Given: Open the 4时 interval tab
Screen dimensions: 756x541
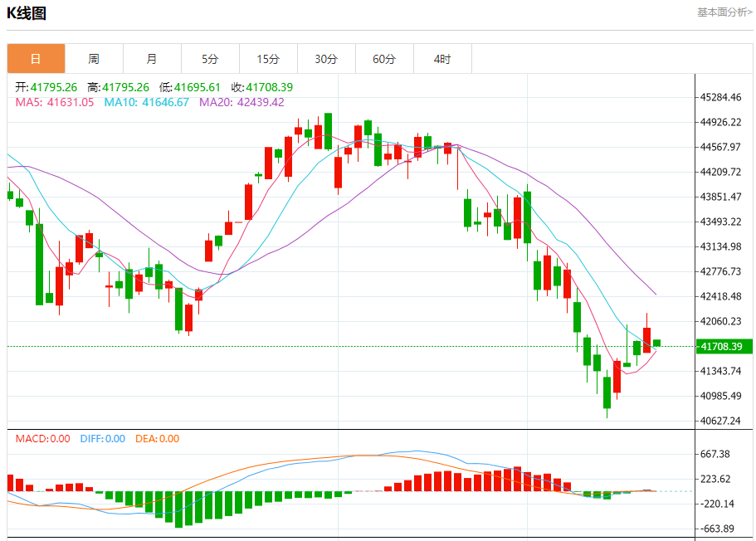Looking at the screenshot, I should coord(442,59).
